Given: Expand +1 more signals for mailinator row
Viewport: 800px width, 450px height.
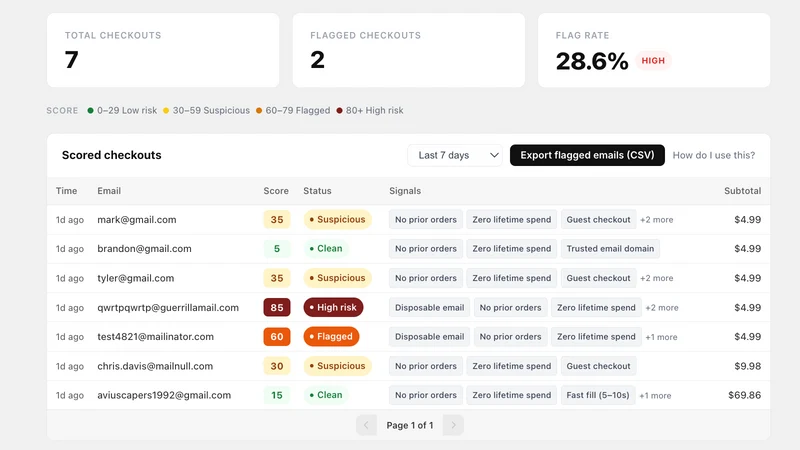Looking at the screenshot, I should coord(661,337).
